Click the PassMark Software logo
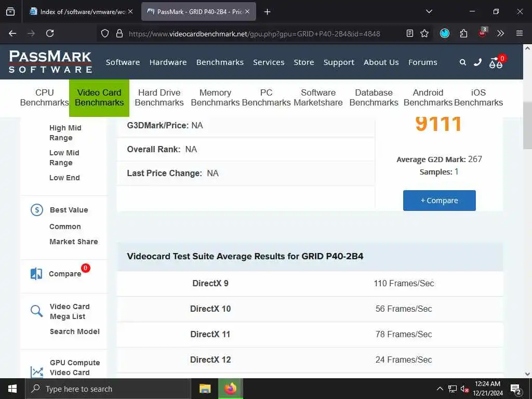The image size is (532, 399). [50, 61]
